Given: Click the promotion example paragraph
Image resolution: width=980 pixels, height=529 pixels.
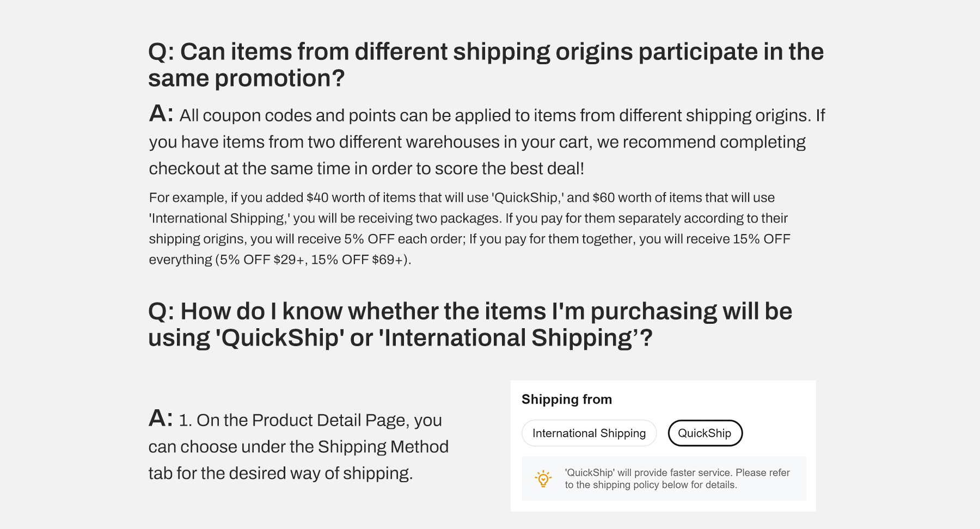Looking at the screenshot, I should click(468, 228).
